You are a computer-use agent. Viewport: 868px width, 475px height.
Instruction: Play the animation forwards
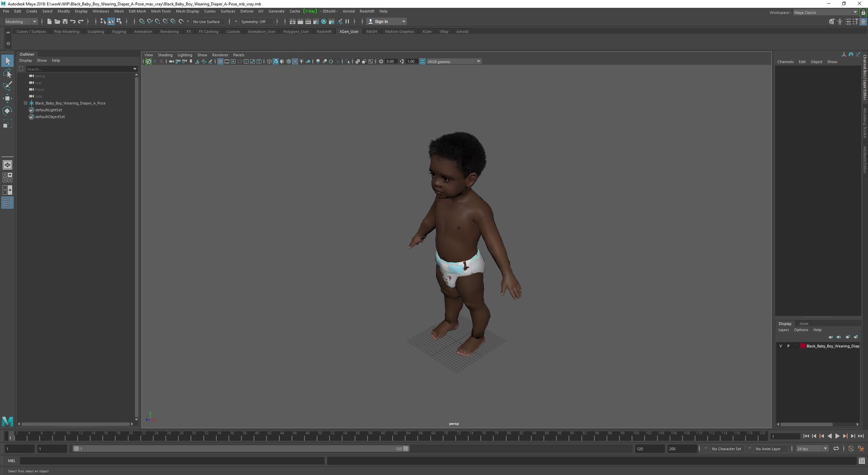[837, 436]
